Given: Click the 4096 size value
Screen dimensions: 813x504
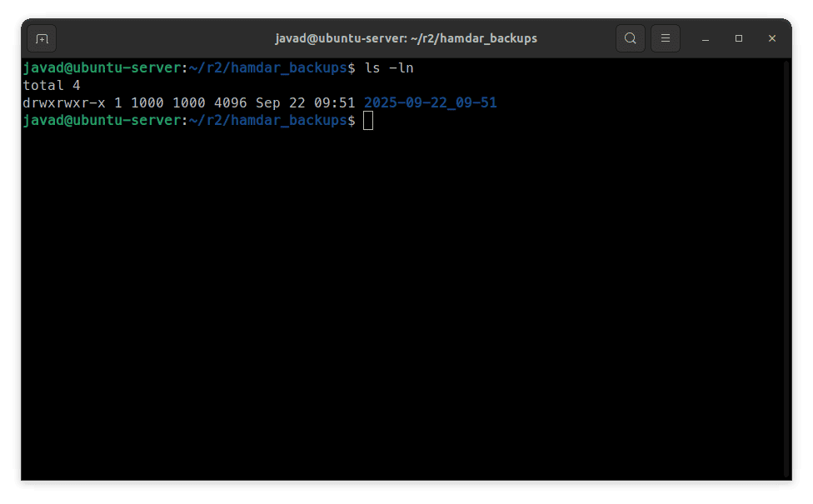Looking at the screenshot, I should pyautogui.click(x=230, y=102).
